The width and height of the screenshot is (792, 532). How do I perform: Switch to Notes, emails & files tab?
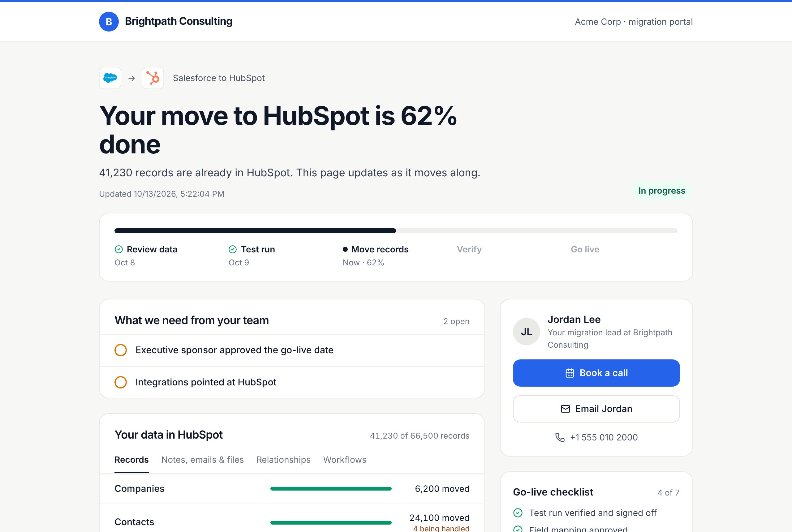click(203, 460)
